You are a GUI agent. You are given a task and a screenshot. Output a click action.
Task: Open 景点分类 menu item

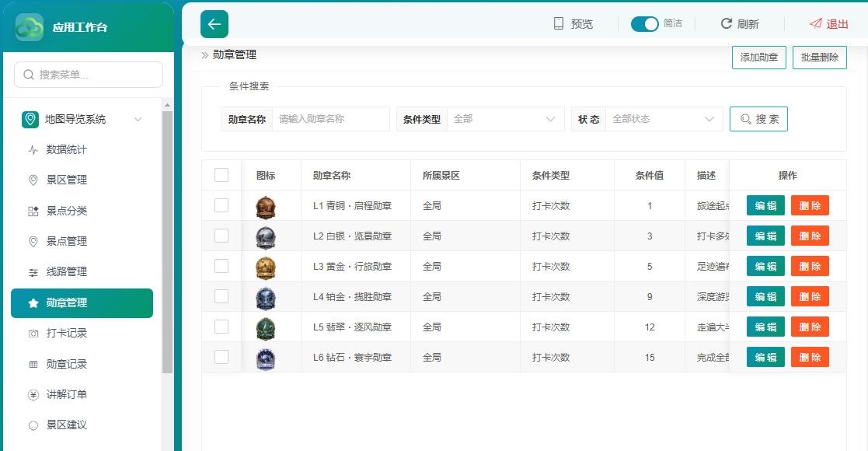[82, 211]
